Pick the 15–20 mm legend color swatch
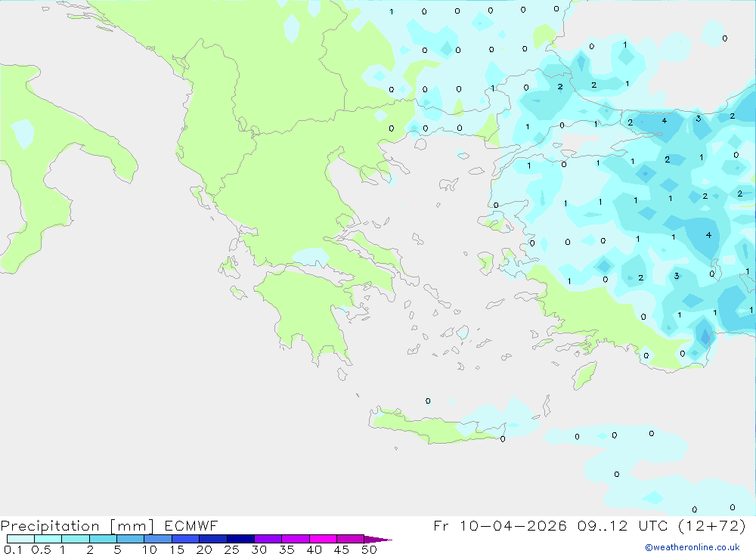The height and width of the screenshot is (554, 756). coord(186,539)
